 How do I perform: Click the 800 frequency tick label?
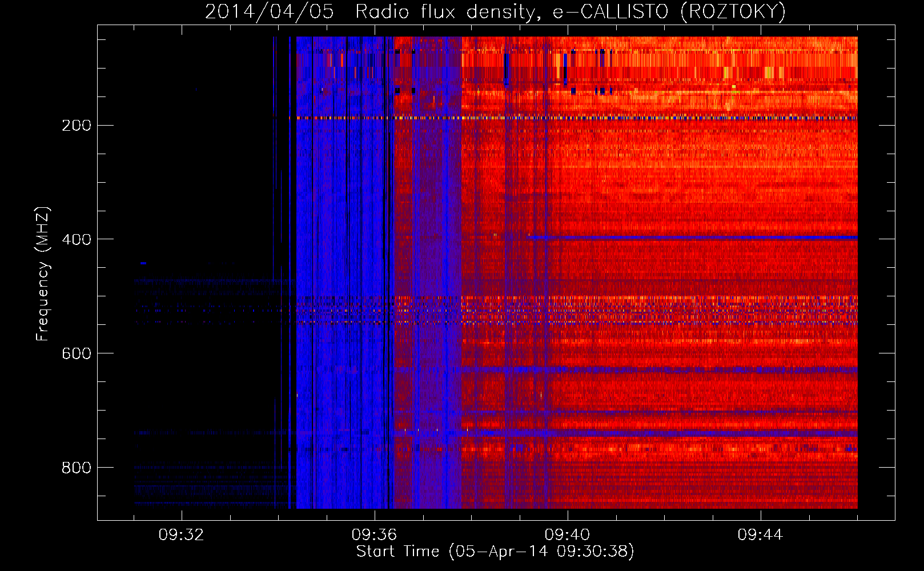77,468
